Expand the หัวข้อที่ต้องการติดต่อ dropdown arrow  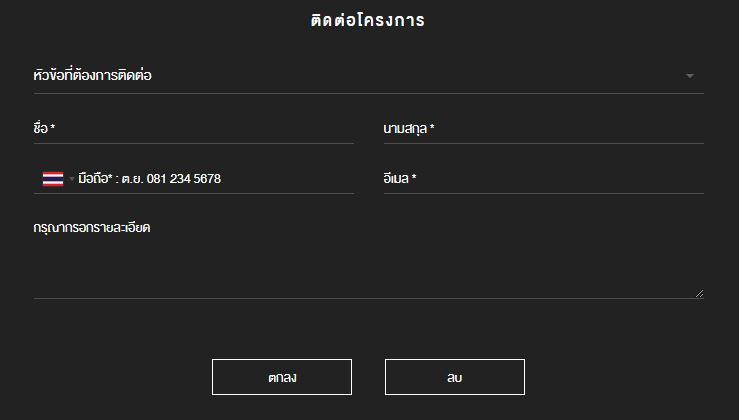point(689,76)
